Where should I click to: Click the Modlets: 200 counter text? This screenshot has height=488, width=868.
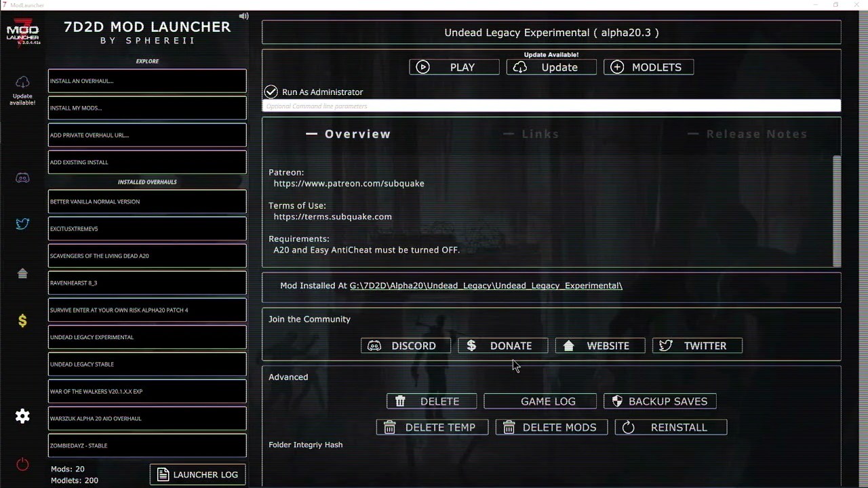coord(75,481)
